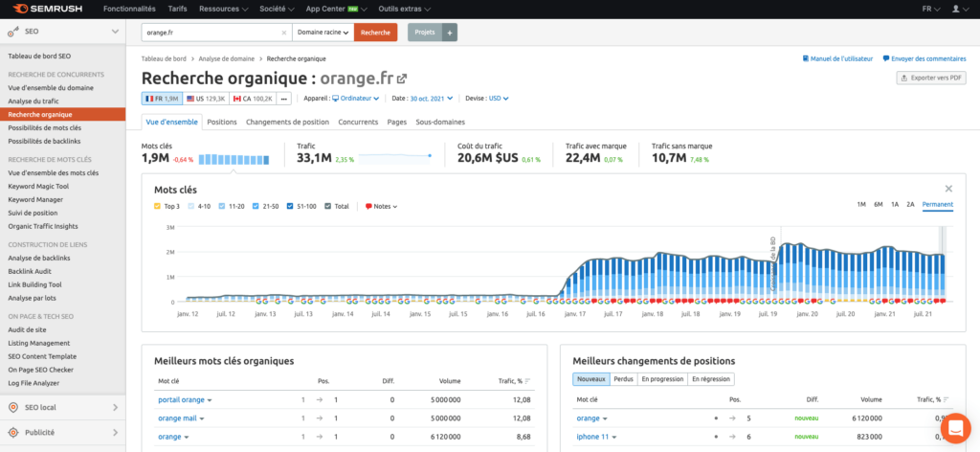
Task: Click sort icon in organic keywords Trafic column
Action: tap(527, 381)
